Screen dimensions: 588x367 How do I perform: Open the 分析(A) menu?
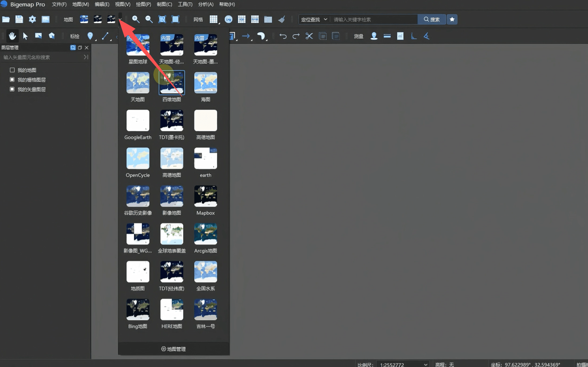click(x=206, y=4)
